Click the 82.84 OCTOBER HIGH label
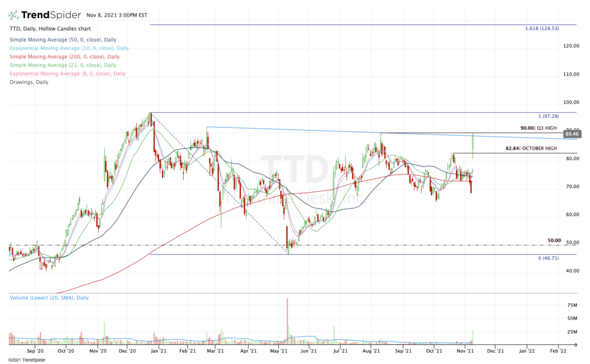590x364 pixels. (531, 148)
